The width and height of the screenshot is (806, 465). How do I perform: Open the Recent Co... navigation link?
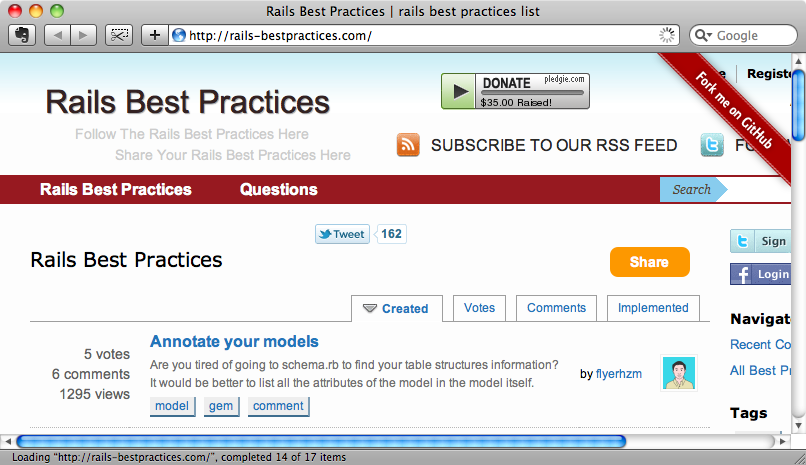[x=761, y=345]
